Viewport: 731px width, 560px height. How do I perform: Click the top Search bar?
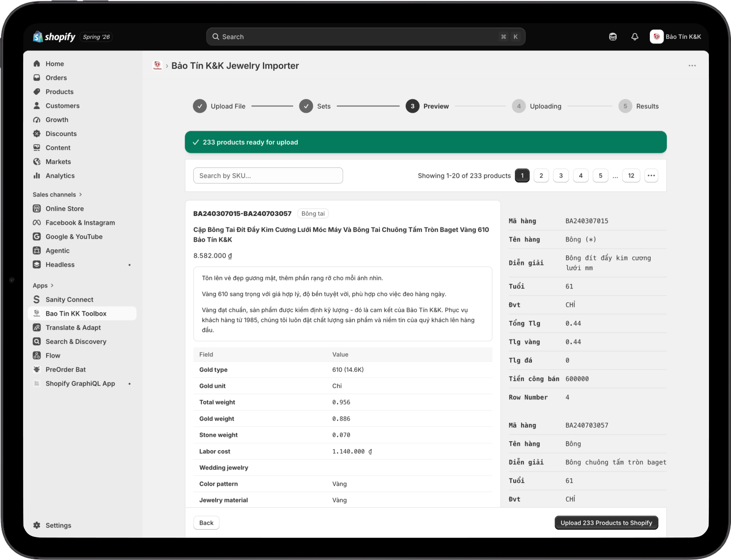[x=366, y=37]
